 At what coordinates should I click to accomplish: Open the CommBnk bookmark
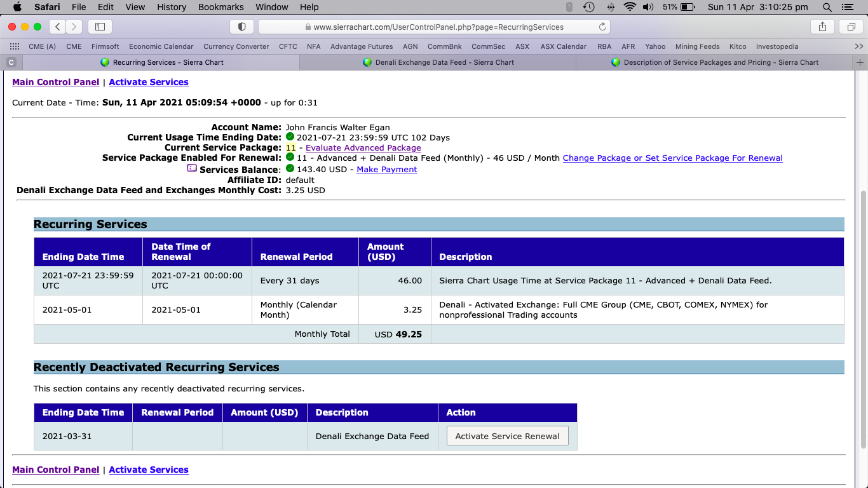point(445,46)
